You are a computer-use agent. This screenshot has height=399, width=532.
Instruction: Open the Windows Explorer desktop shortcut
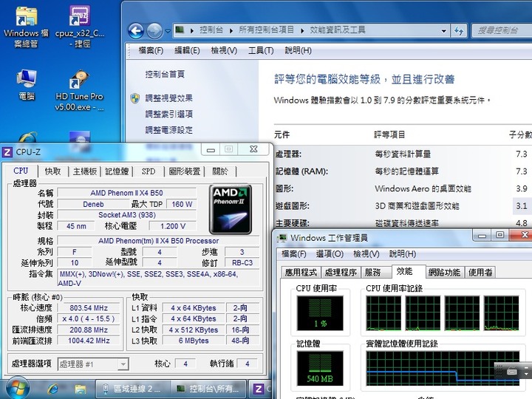(x=26, y=27)
